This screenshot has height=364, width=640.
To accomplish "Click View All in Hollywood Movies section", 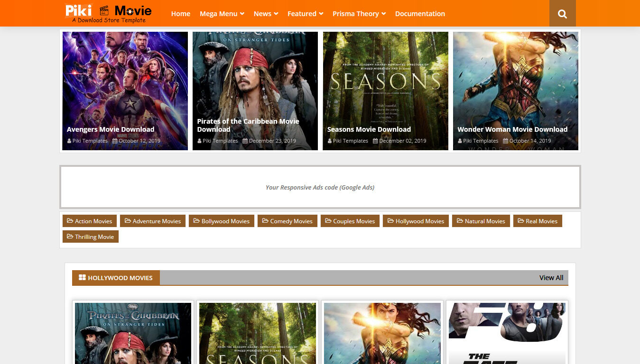I will tap(551, 278).
